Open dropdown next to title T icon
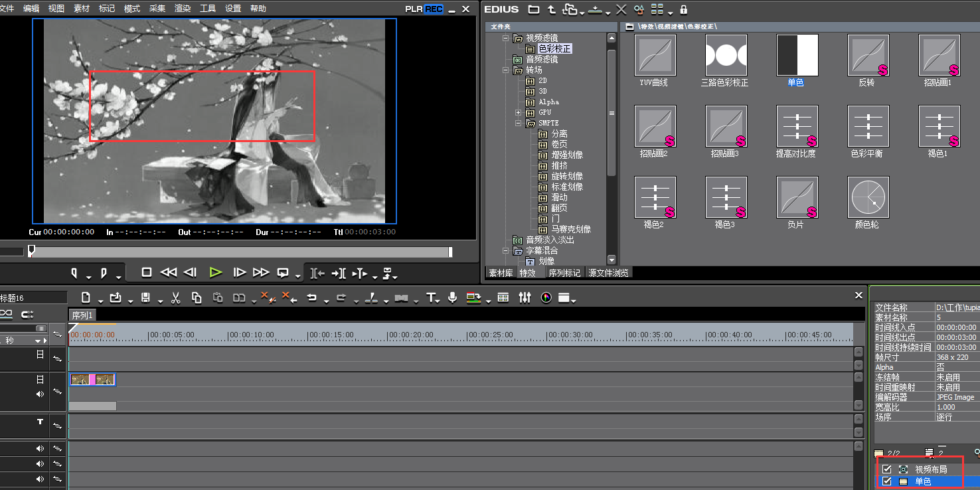Viewport: 980px width, 490px height. [439, 301]
